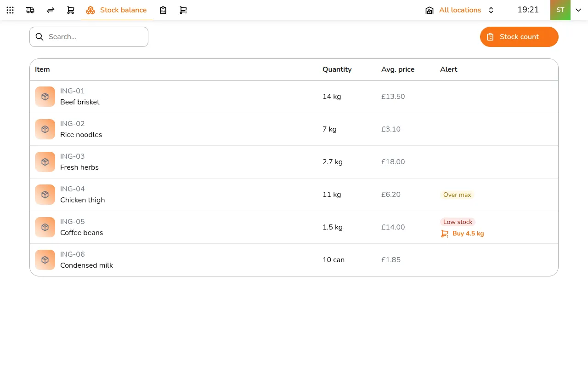Focus the Search input field
Screen dimensions: 588x368
(x=89, y=37)
